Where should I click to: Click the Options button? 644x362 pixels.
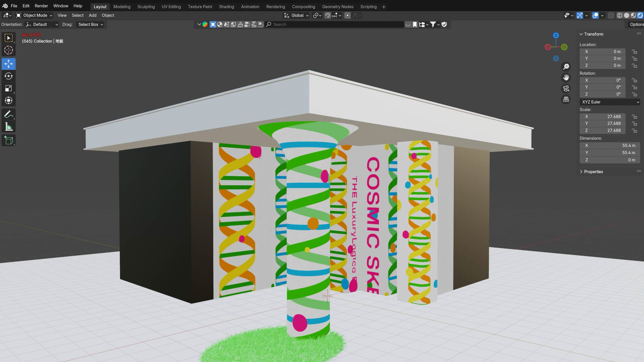click(636, 24)
